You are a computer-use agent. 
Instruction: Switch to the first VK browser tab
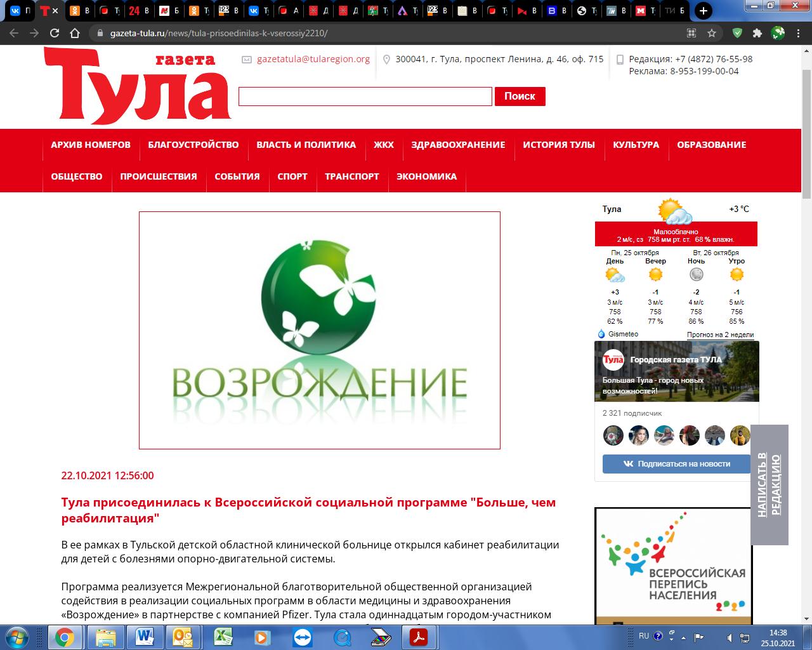(x=20, y=11)
